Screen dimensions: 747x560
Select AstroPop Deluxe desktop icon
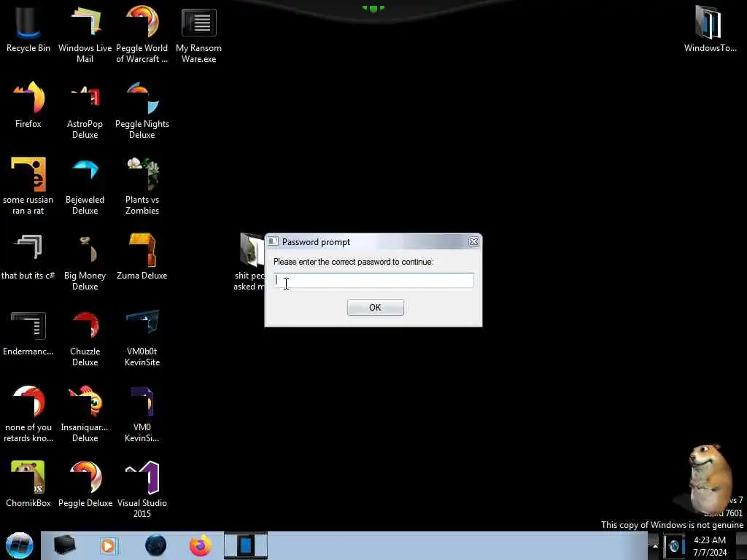tap(85, 111)
